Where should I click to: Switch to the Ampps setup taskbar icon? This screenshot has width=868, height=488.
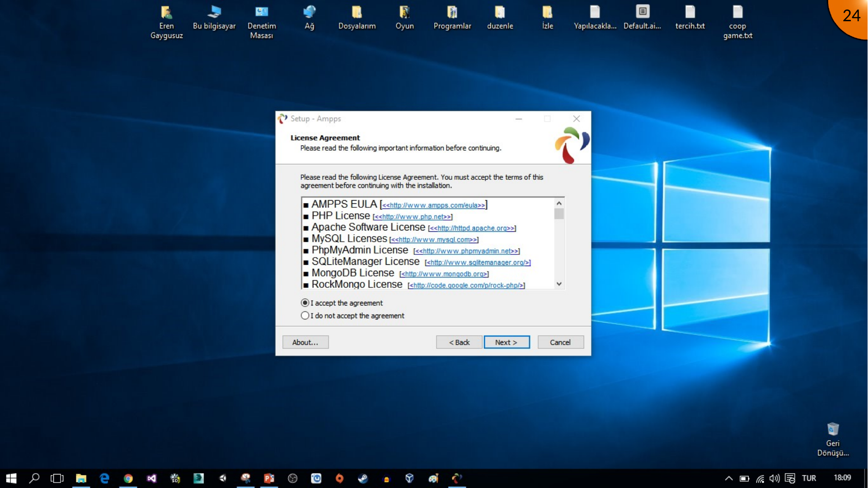pos(457,478)
